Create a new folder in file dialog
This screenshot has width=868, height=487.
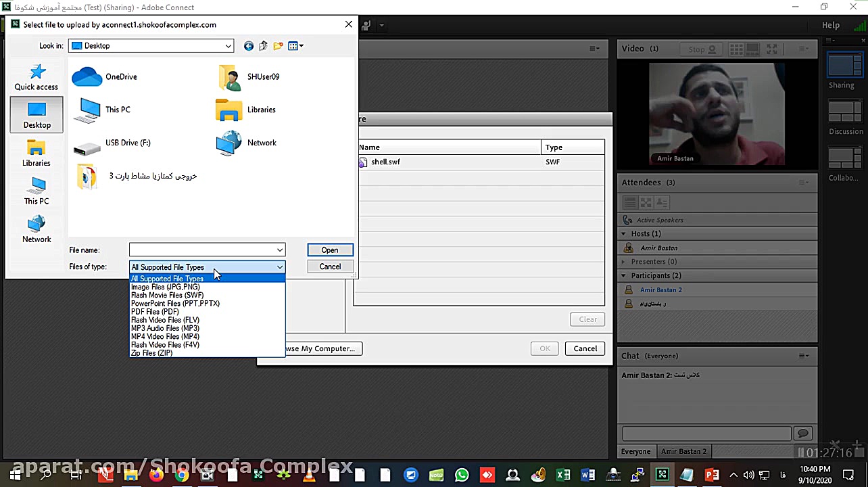[x=278, y=46]
